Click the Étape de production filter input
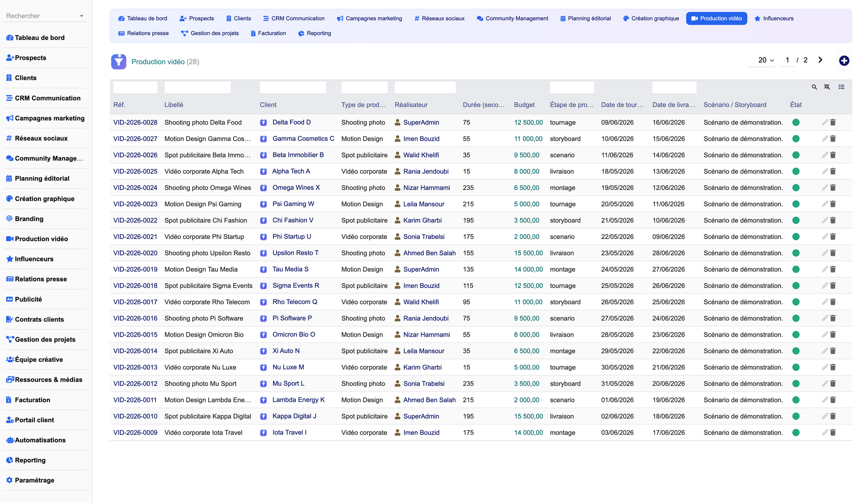 571,87
